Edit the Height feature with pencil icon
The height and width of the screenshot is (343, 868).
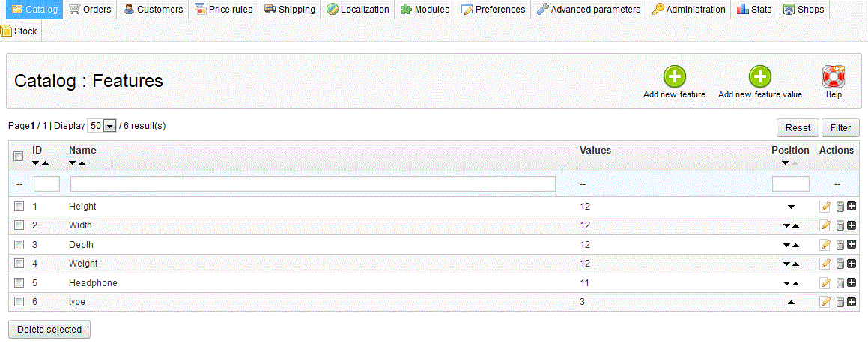click(x=825, y=206)
